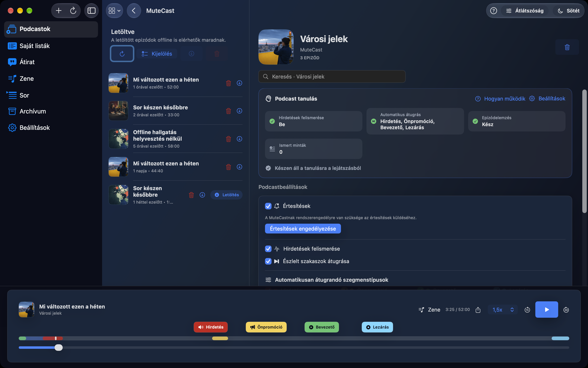Click the disabled download icon beside Kijelölés
This screenshot has height=368, width=588.
(192, 54)
